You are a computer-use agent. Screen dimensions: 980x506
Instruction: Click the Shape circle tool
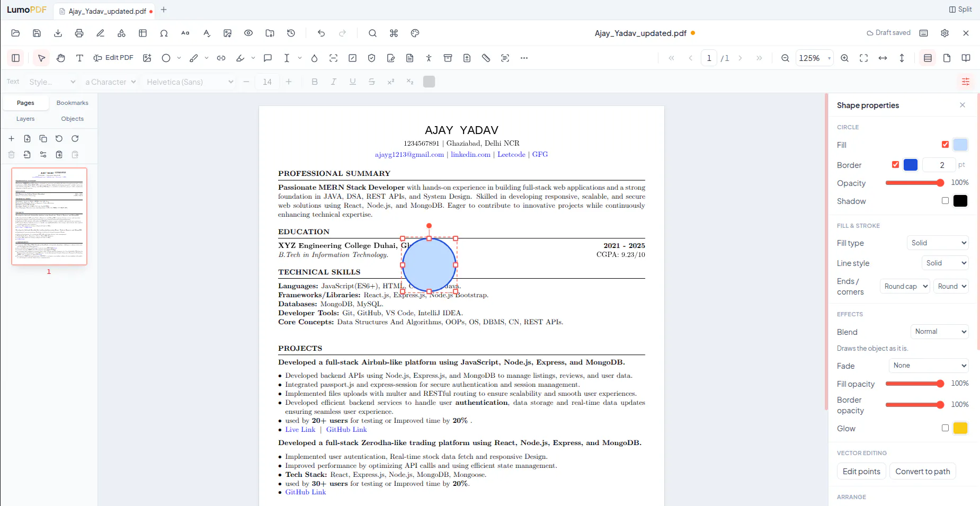click(x=166, y=58)
